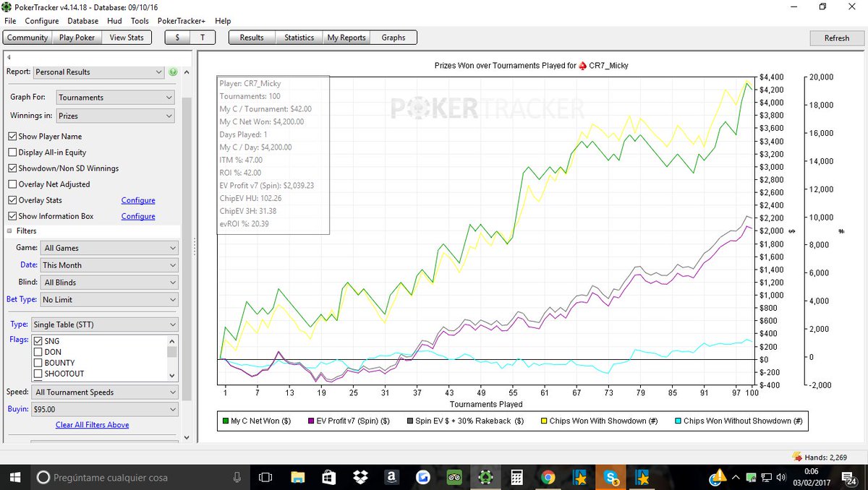Click the Cortana microphone icon
Viewport: 868px width, 490px height.
[237, 477]
